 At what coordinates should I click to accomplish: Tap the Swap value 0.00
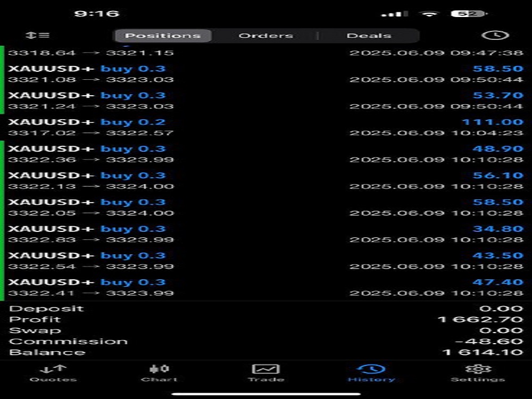[x=501, y=330]
